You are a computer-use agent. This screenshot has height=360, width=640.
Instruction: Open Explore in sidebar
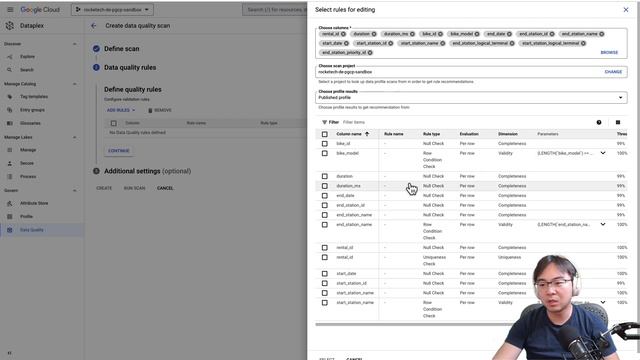coord(27,57)
